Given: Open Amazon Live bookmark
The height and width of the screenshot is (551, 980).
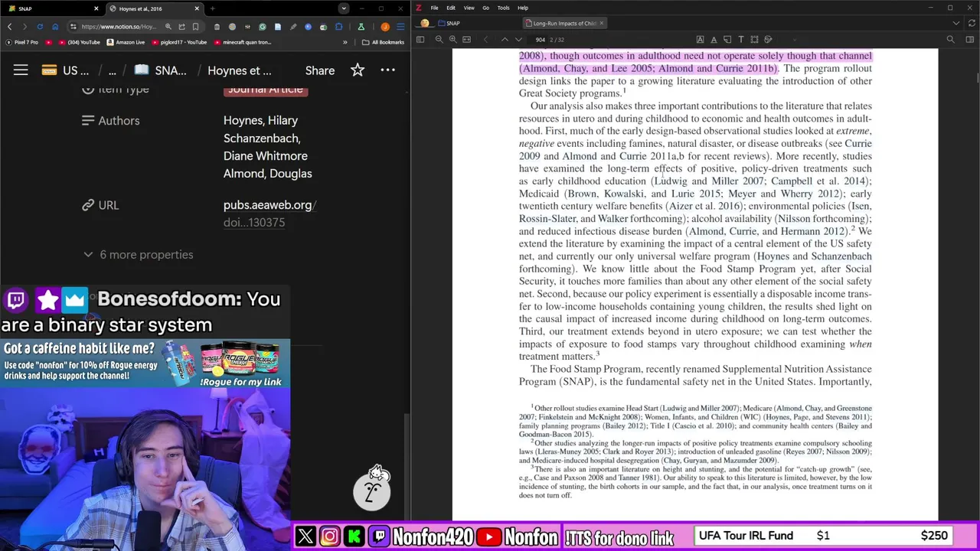Looking at the screenshot, I should point(126,42).
